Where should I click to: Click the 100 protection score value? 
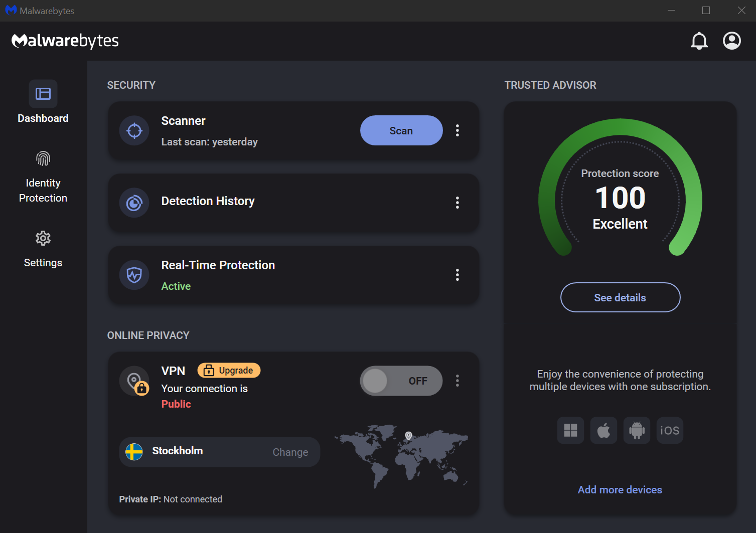coord(620,198)
